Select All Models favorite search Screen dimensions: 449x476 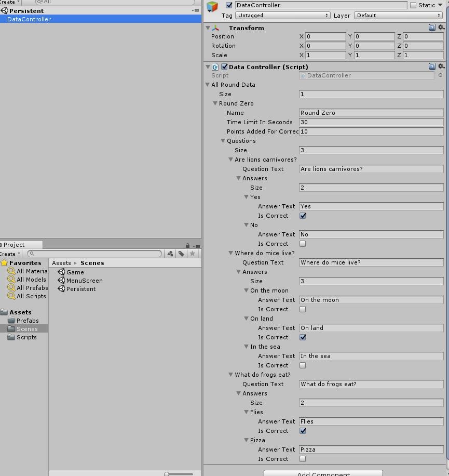27,279
